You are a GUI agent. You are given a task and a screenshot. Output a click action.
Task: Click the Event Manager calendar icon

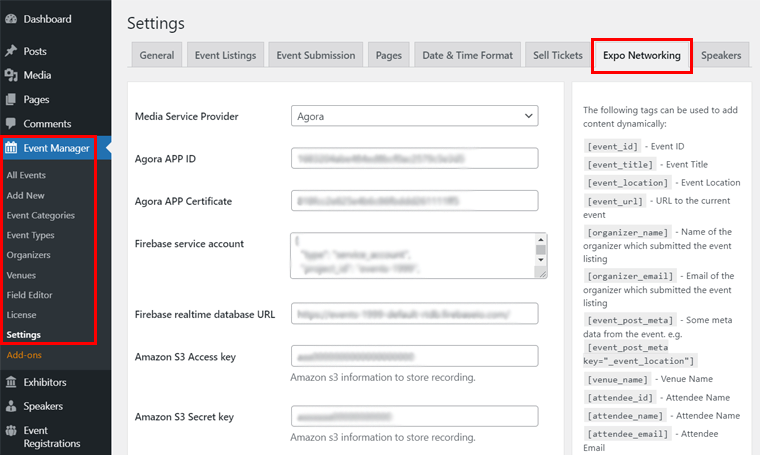[x=12, y=149]
